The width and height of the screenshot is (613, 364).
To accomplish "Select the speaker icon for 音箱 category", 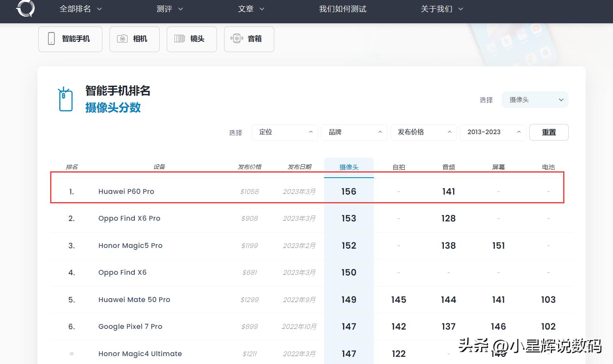I will [237, 38].
